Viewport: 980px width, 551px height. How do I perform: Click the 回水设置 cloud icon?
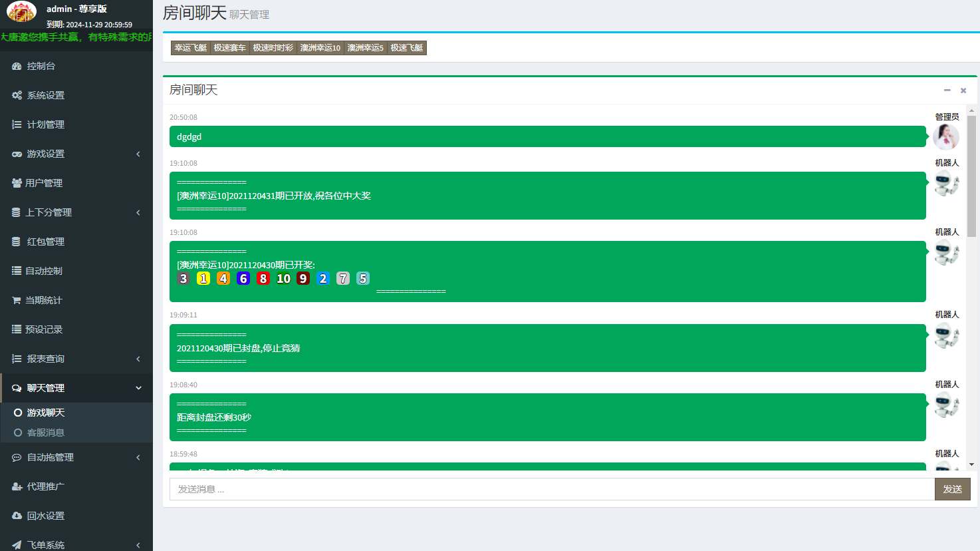(x=17, y=516)
